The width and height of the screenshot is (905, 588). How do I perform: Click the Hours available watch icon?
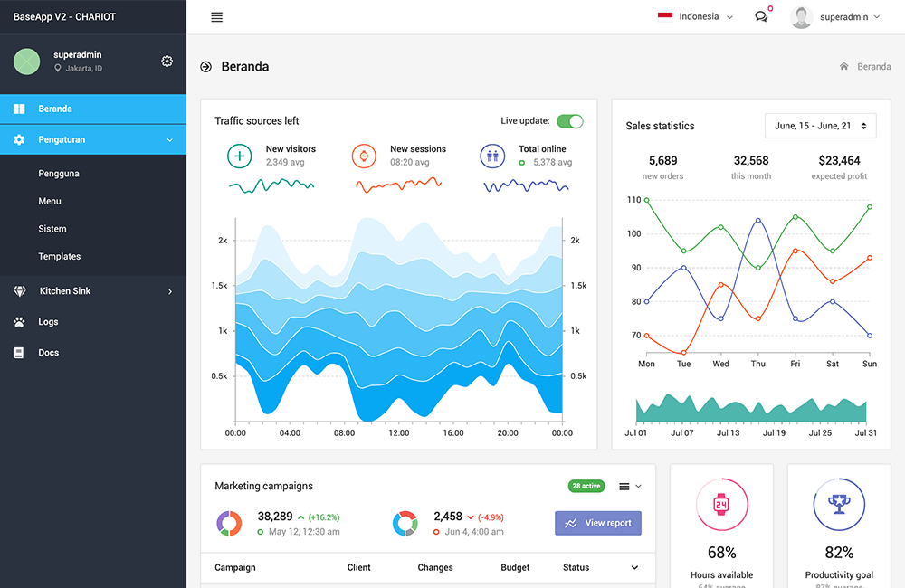coord(721,505)
